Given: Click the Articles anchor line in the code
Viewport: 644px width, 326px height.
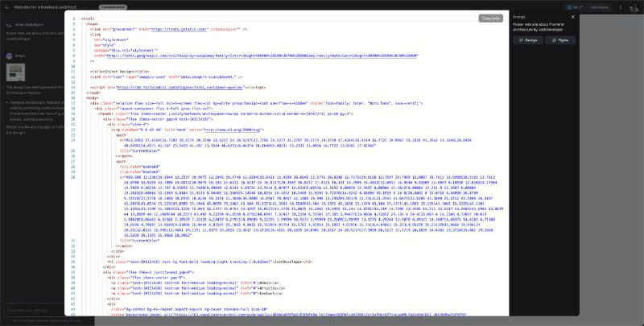Looking at the screenshot, I should [x=198, y=288].
